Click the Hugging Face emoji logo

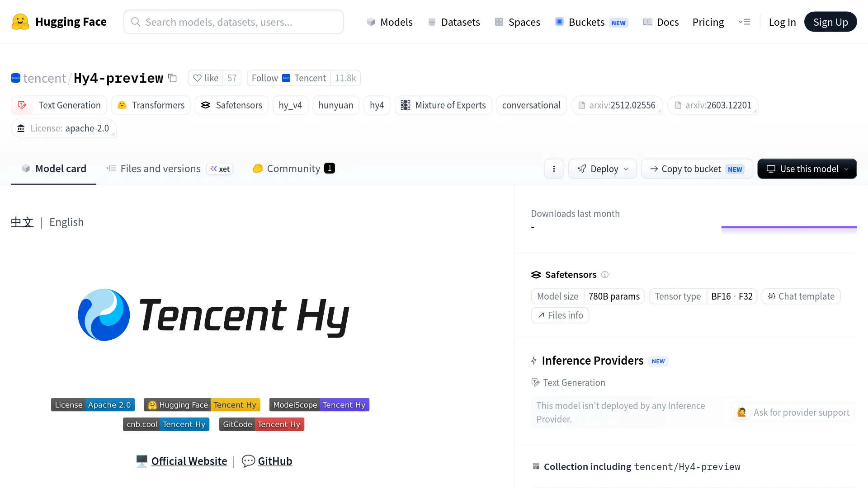coord(20,22)
